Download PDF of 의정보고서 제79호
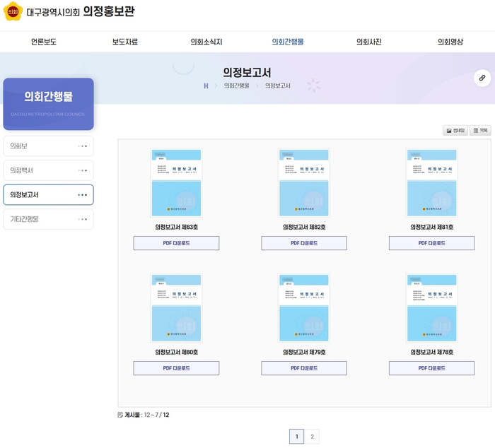The width and height of the screenshot is (495, 448). [304, 368]
